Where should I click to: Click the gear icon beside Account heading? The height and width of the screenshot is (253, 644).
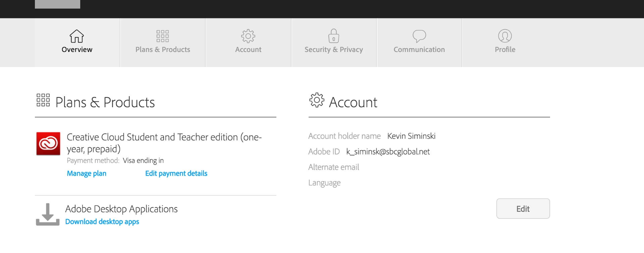point(317,100)
